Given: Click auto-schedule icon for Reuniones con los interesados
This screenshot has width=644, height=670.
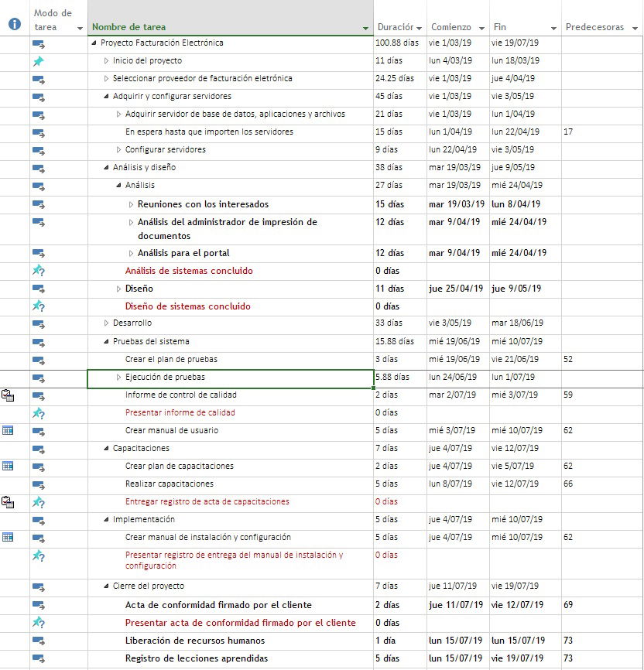Looking at the screenshot, I should coord(39,205).
